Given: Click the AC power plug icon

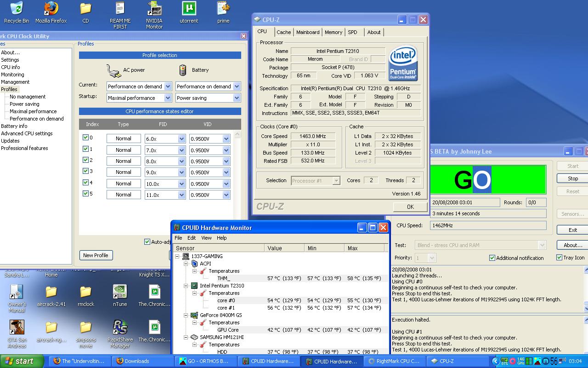Looking at the screenshot, I should [113, 70].
